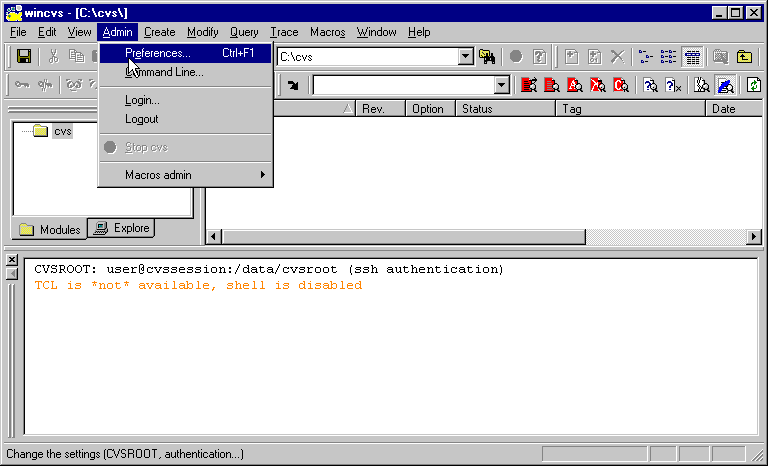Click the red X delete toolbar icon
The image size is (768, 466).
[x=618, y=57]
